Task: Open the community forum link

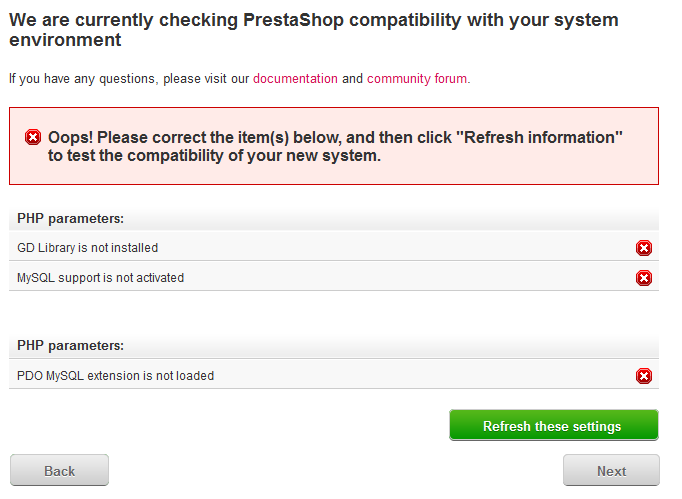Action: (x=417, y=79)
